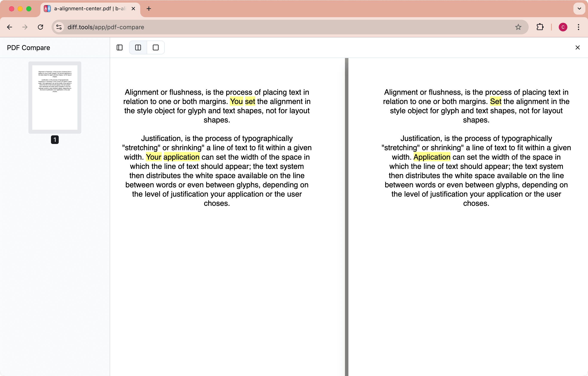Open a new browser tab
Image resolution: width=588 pixels, height=376 pixels.
tap(149, 9)
